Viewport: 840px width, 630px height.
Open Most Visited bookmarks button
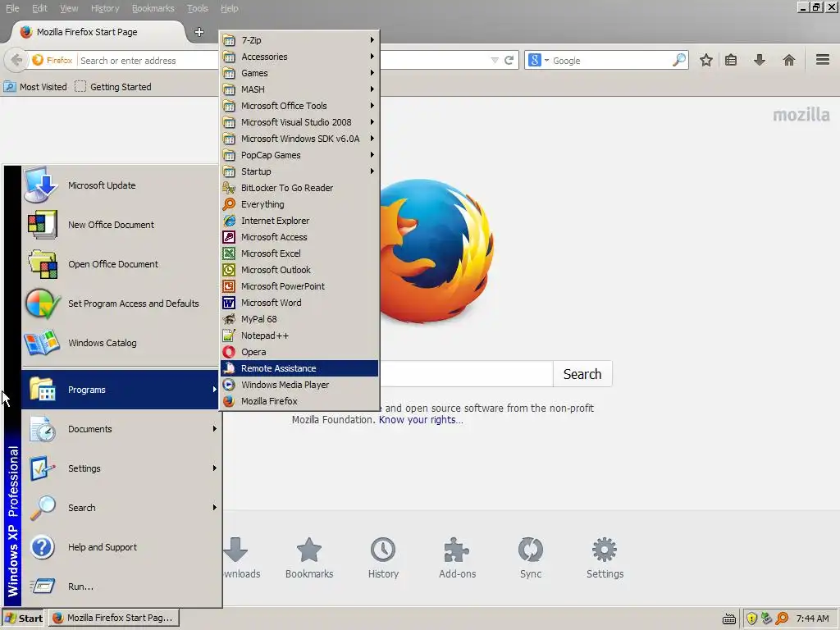(36, 87)
